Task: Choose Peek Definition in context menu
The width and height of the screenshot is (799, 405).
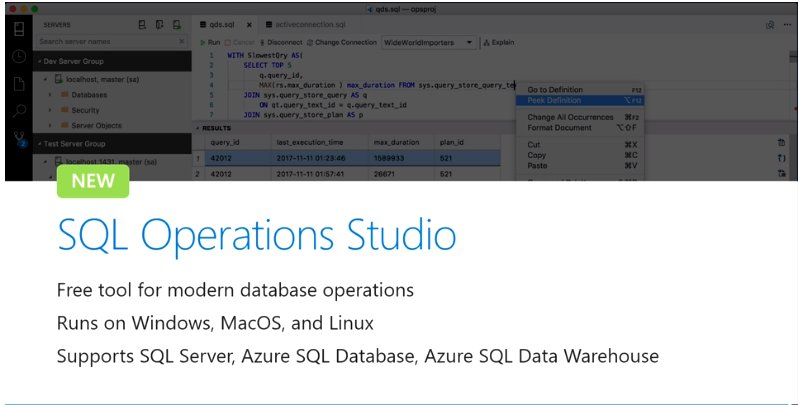Action: [x=580, y=100]
